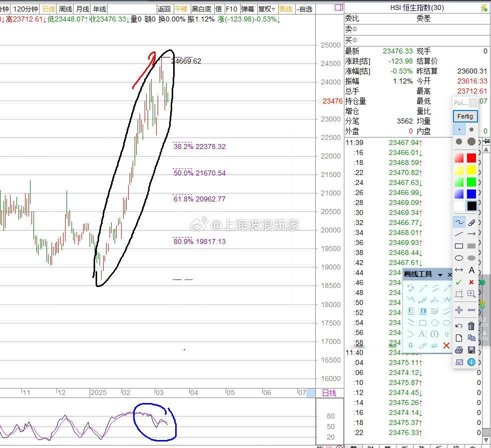This screenshot has height=448, width=491.
Task: Pick the solid blue color swatch
Action: [471, 193]
